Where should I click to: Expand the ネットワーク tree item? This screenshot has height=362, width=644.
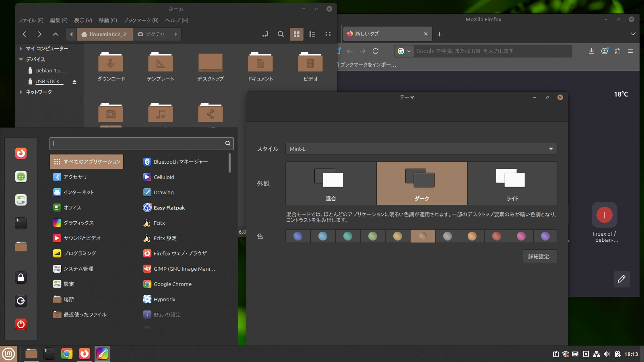click(21, 92)
